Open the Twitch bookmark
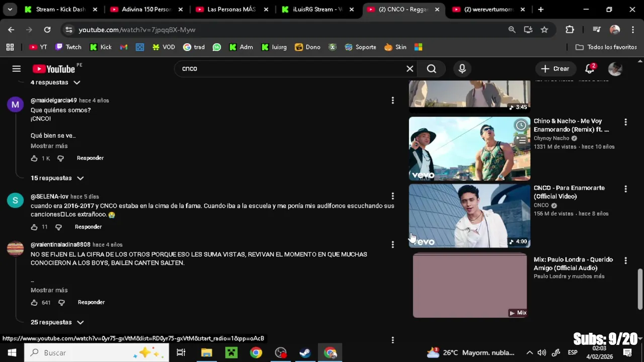644x362 pixels. (x=68, y=47)
